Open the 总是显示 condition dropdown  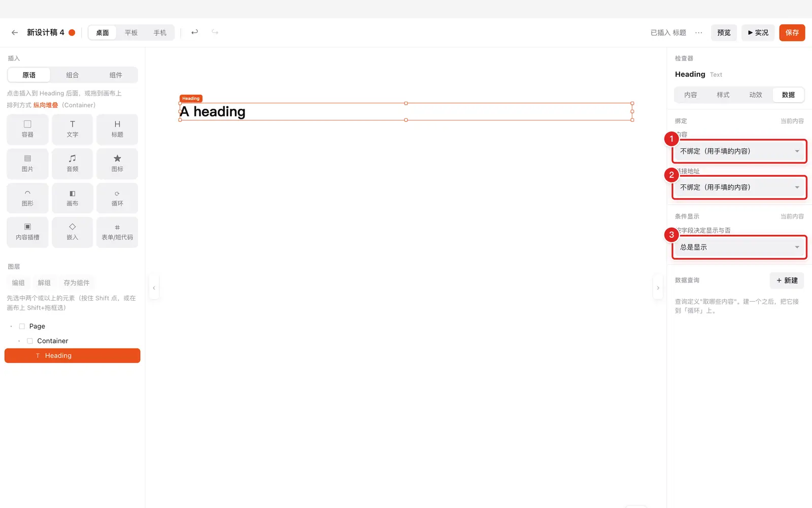[739, 247]
